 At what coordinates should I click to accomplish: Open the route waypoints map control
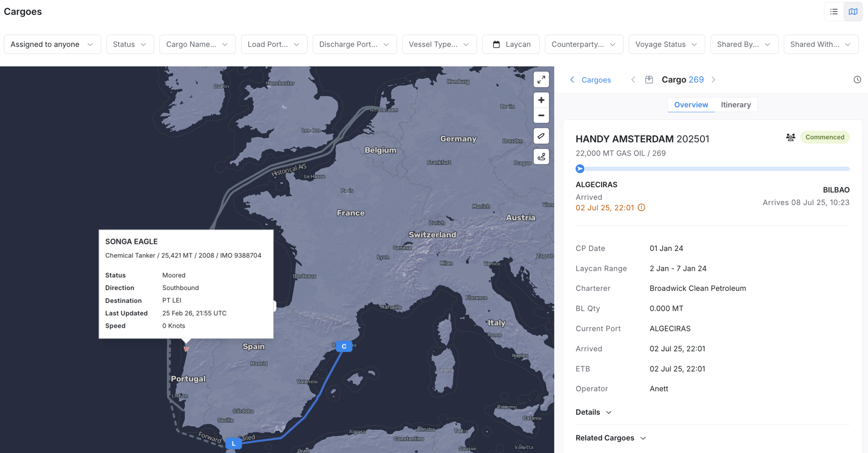541,157
